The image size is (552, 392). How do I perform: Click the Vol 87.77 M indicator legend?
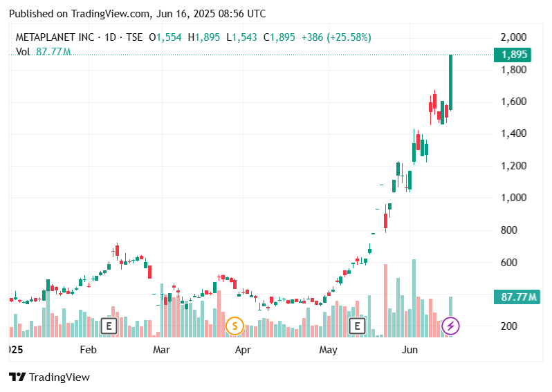pos(44,52)
